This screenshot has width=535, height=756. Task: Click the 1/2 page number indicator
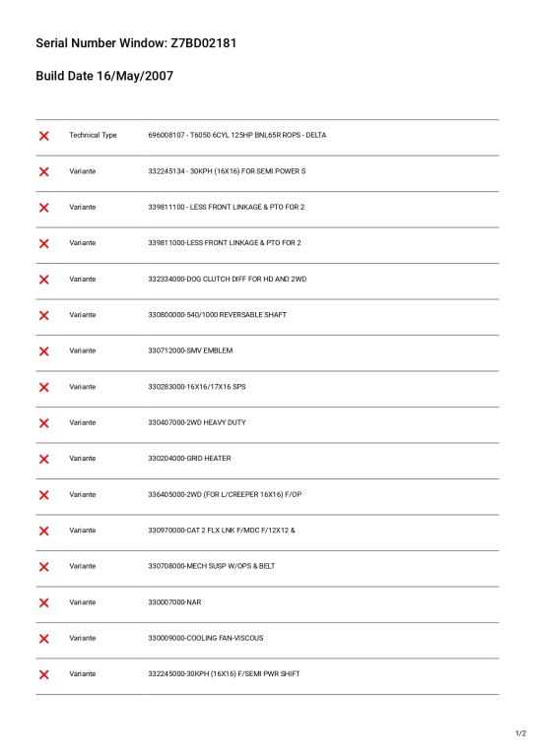click(x=520, y=733)
